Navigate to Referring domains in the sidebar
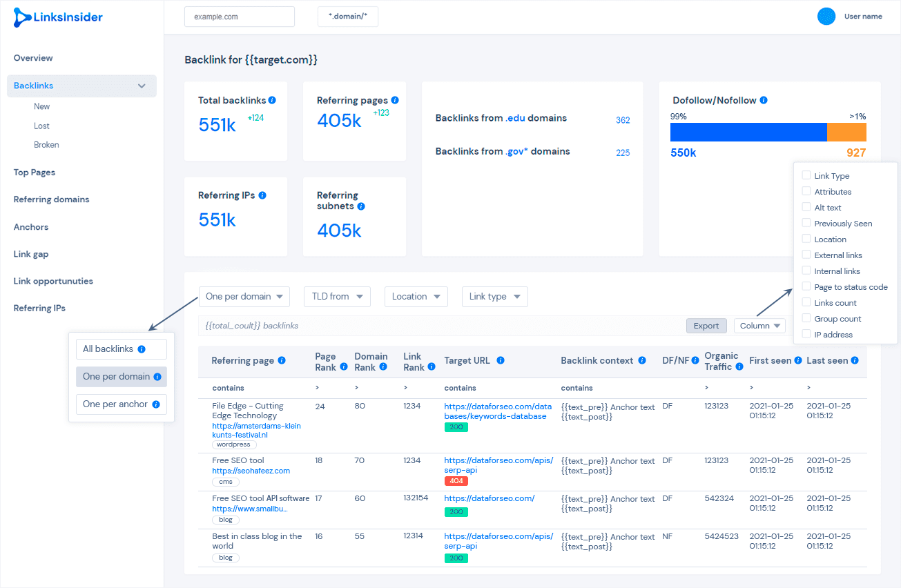The image size is (901, 588). tap(51, 199)
